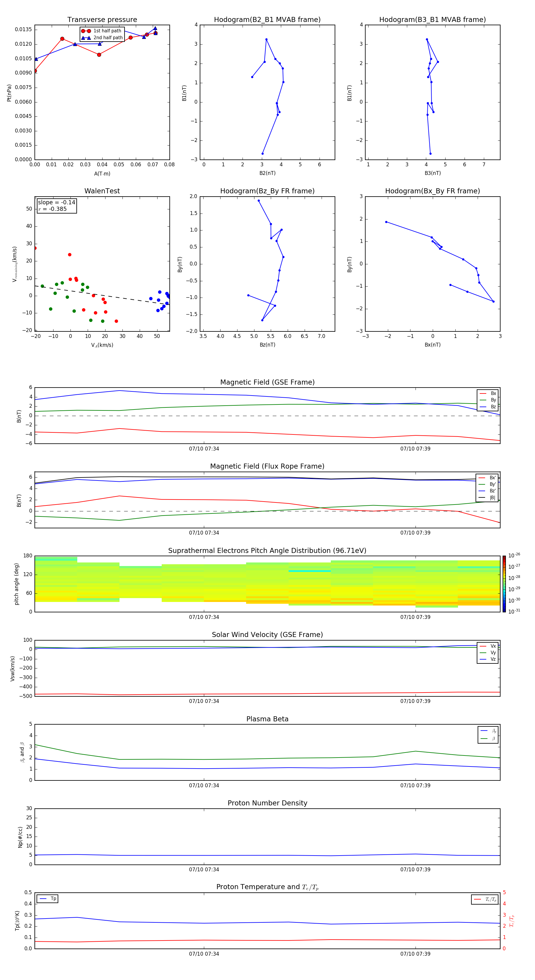Image resolution: width=535 pixels, height=980 pixels.
Task: Click the 'Pt(nPa)' y-axis label
Action: coord(9,93)
